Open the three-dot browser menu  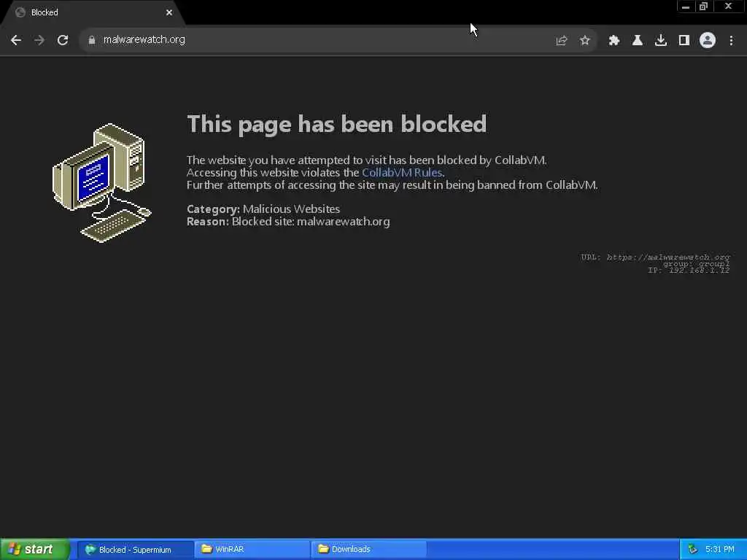coord(731,41)
